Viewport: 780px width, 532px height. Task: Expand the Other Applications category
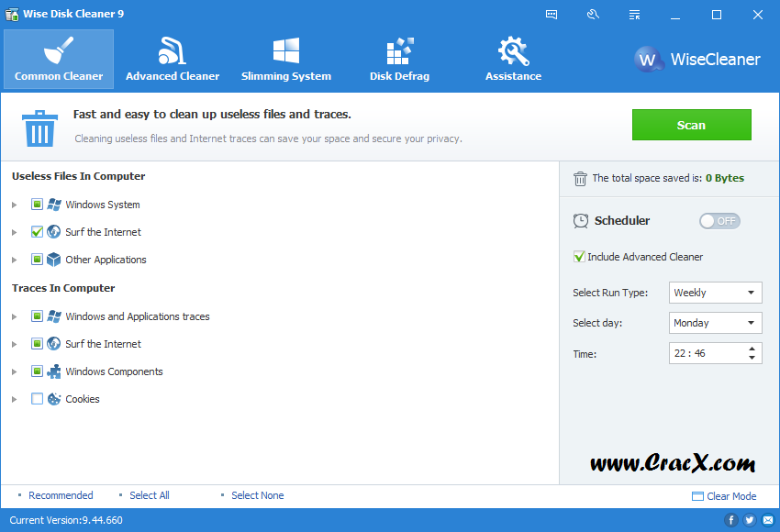15,260
